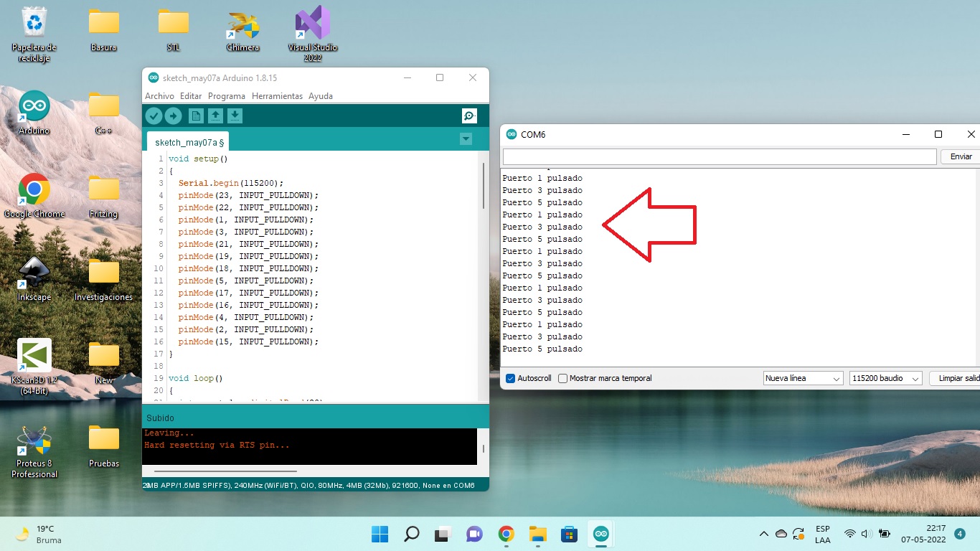Show hidden tray icons chevron
Viewport: 980px width, 551px height.
click(x=763, y=534)
